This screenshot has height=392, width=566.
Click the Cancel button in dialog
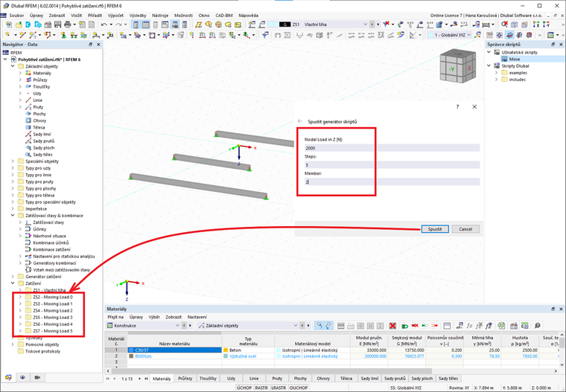pyautogui.click(x=465, y=229)
